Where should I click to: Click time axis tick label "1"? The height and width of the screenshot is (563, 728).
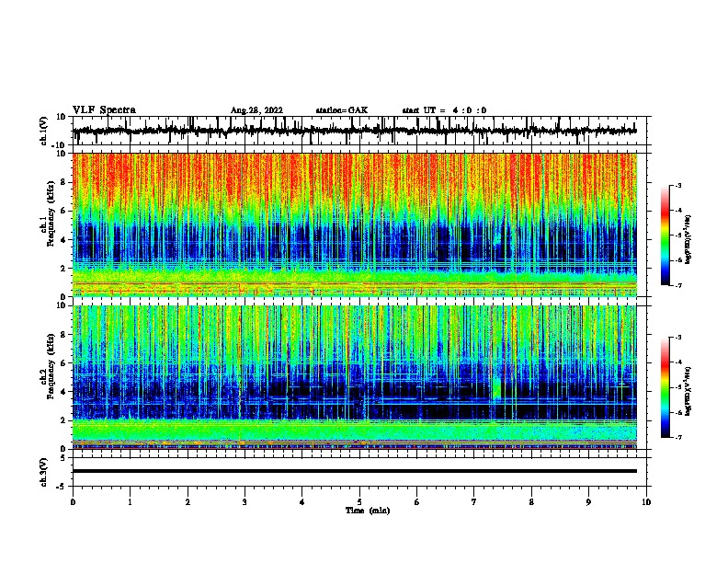point(130,502)
